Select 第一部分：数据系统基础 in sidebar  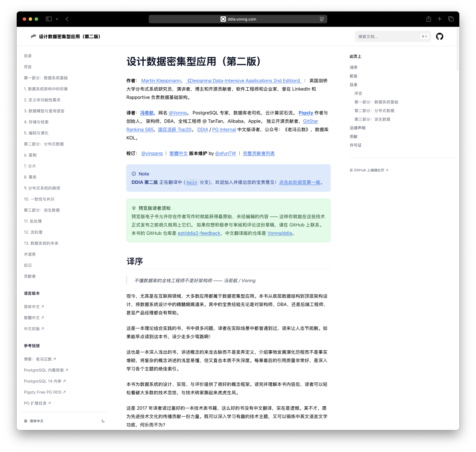(x=45, y=78)
